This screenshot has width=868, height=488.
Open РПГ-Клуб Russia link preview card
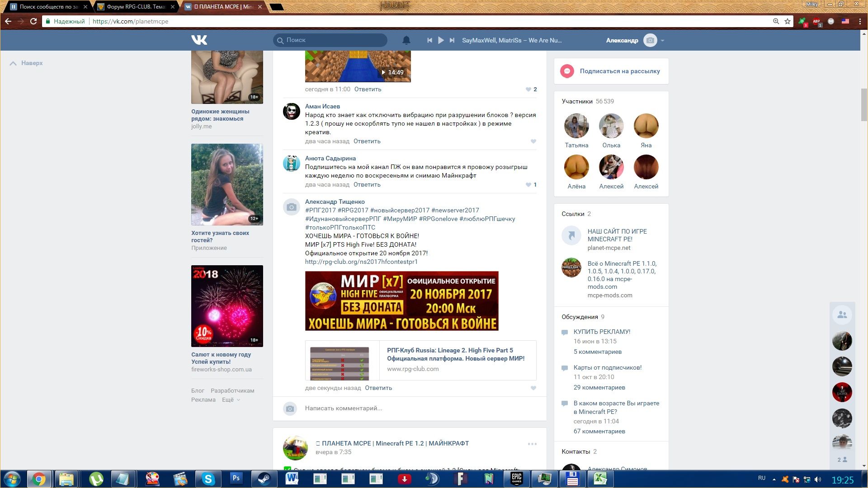421,360
